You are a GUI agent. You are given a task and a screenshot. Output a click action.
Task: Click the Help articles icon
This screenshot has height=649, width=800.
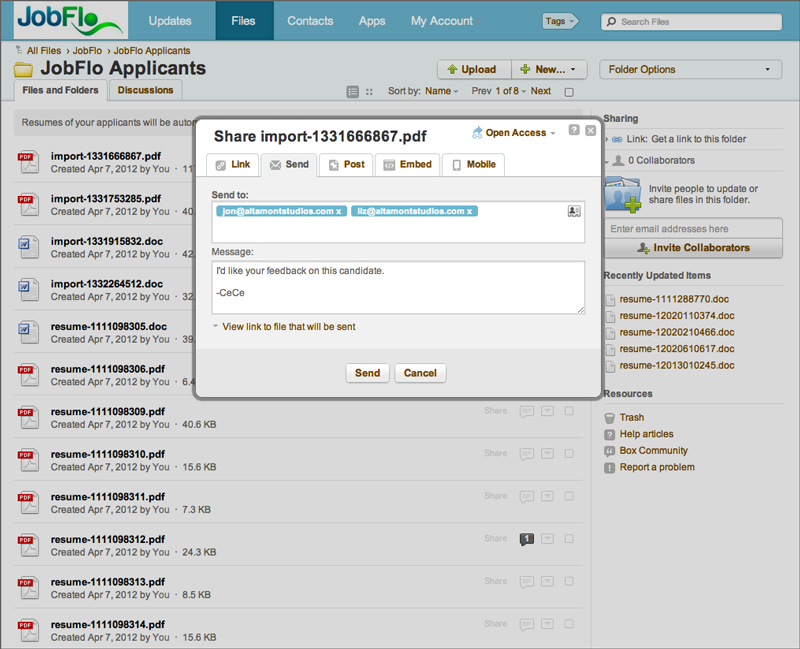point(609,435)
